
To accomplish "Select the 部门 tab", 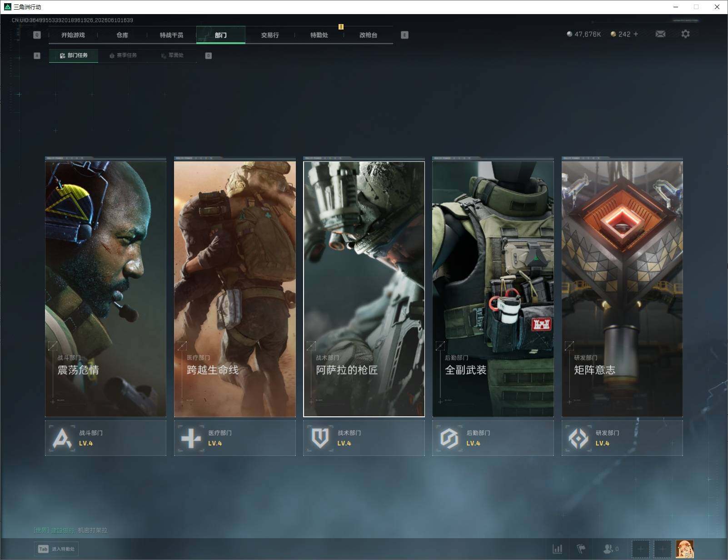I will [221, 35].
